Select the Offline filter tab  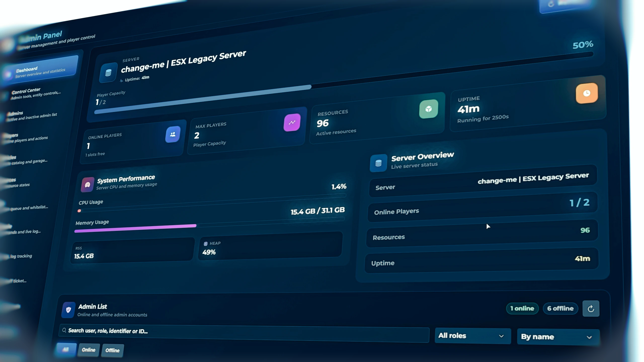click(112, 350)
